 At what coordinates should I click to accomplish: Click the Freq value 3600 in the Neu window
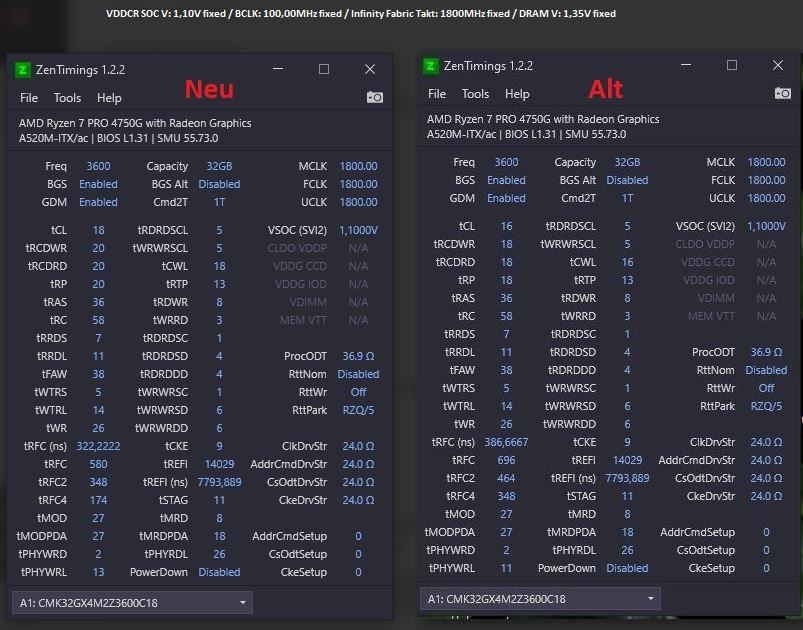click(98, 166)
